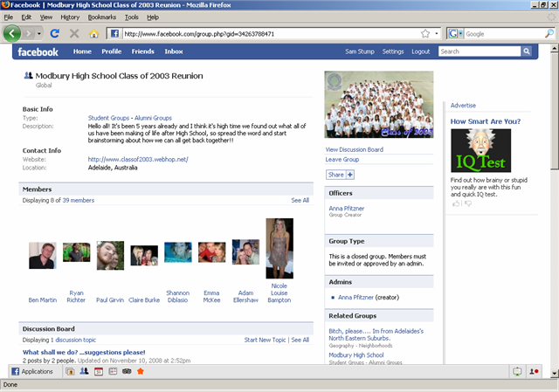Open the Alumni Groups type link
The height and width of the screenshot is (392, 559).
tap(153, 118)
